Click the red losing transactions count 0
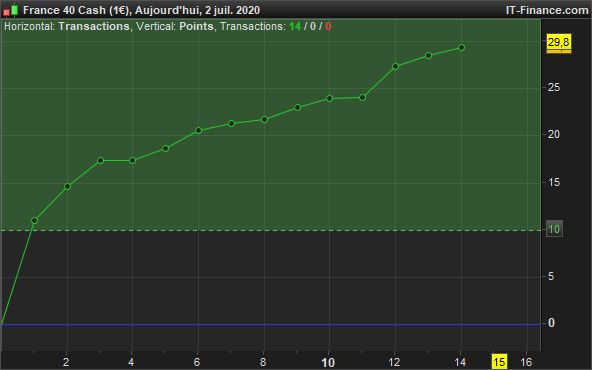592x370 pixels. pyautogui.click(x=328, y=26)
